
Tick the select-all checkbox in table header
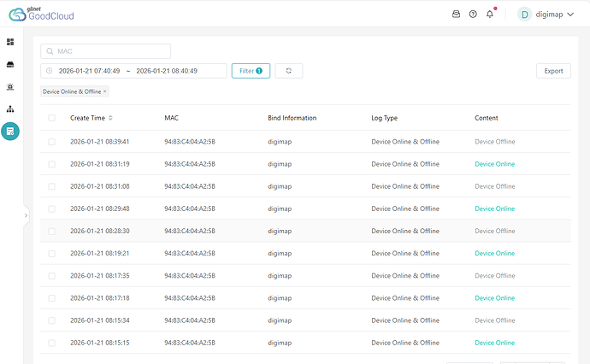[52, 118]
